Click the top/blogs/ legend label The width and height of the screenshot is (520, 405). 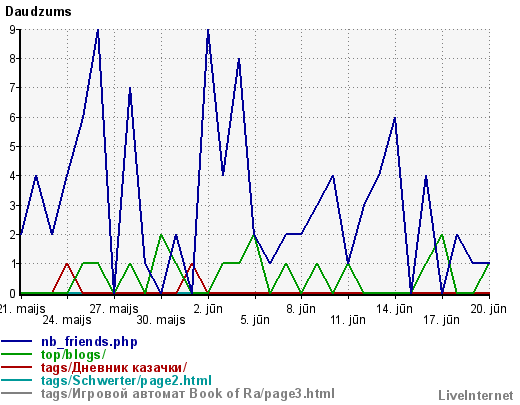point(73,355)
